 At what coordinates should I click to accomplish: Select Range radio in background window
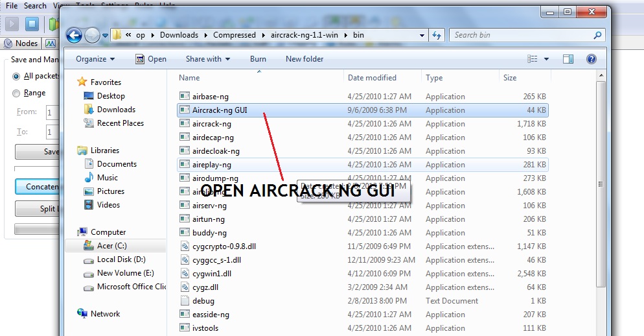click(16, 93)
